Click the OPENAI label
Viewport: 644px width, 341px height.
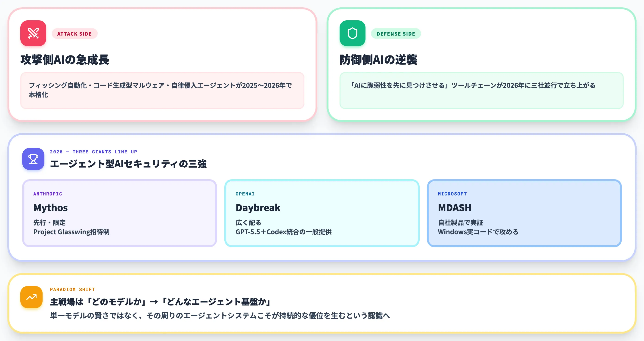click(245, 194)
